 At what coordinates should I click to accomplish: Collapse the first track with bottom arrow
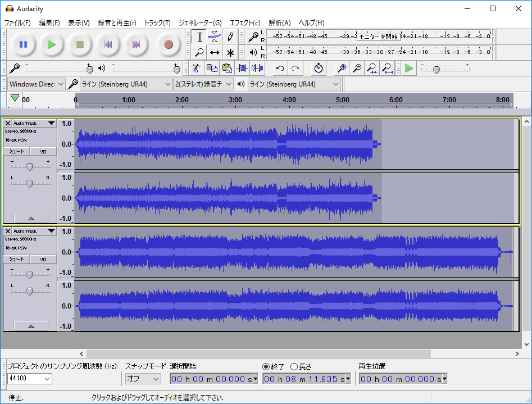(31, 219)
